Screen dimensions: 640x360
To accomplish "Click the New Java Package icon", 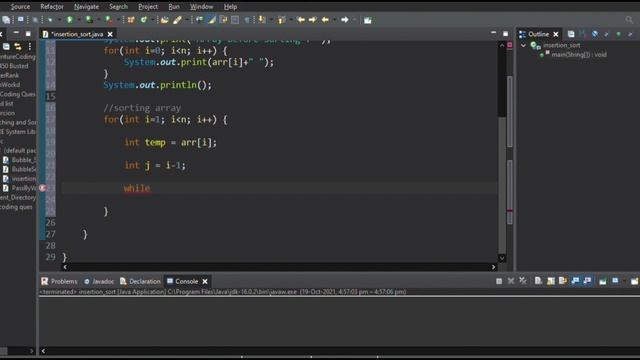I will pos(131,20).
